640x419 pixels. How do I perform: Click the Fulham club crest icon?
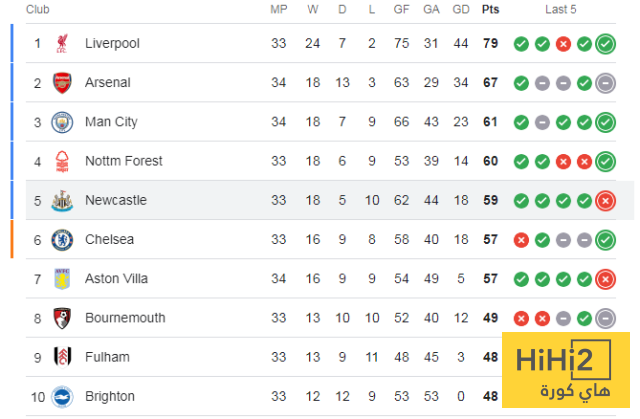click(x=63, y=357)
